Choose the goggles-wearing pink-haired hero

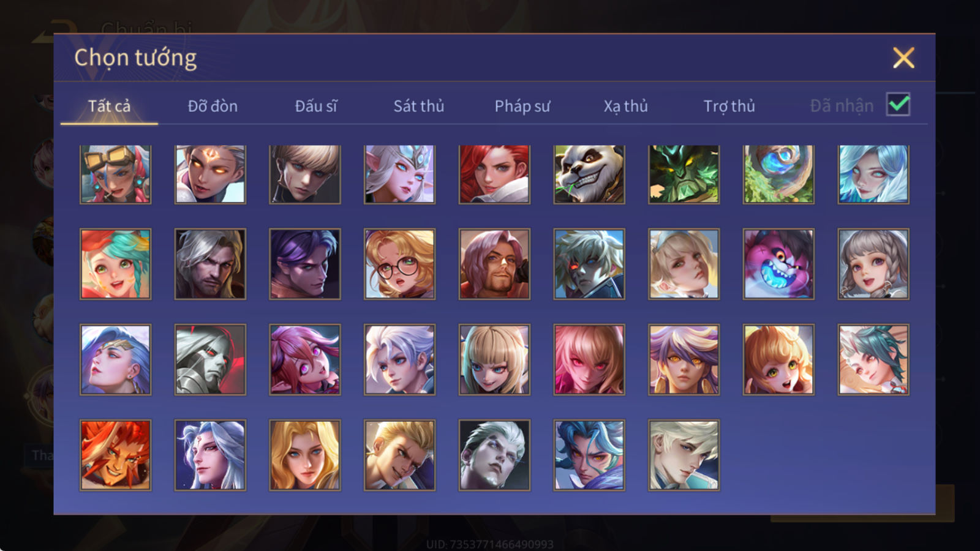tap(115, 174)
